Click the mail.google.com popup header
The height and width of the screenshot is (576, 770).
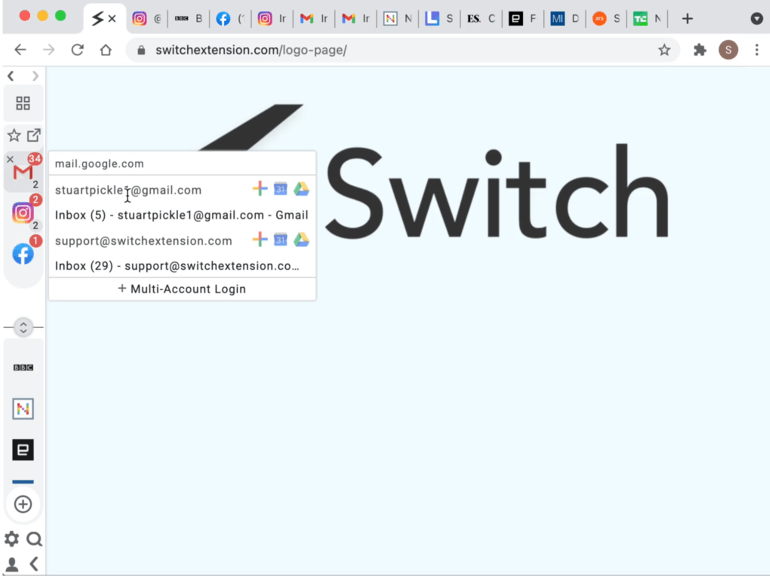(x=182, y=164)
